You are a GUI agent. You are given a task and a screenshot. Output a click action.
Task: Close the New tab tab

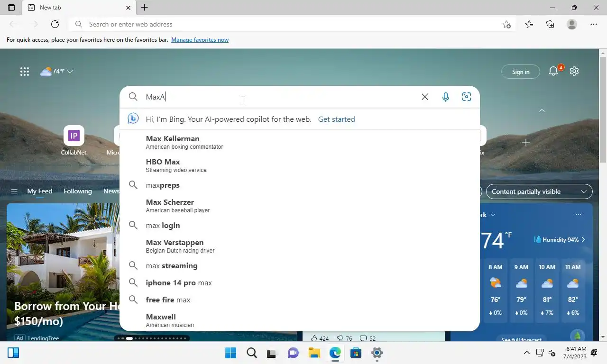click(x=128, y=8)
